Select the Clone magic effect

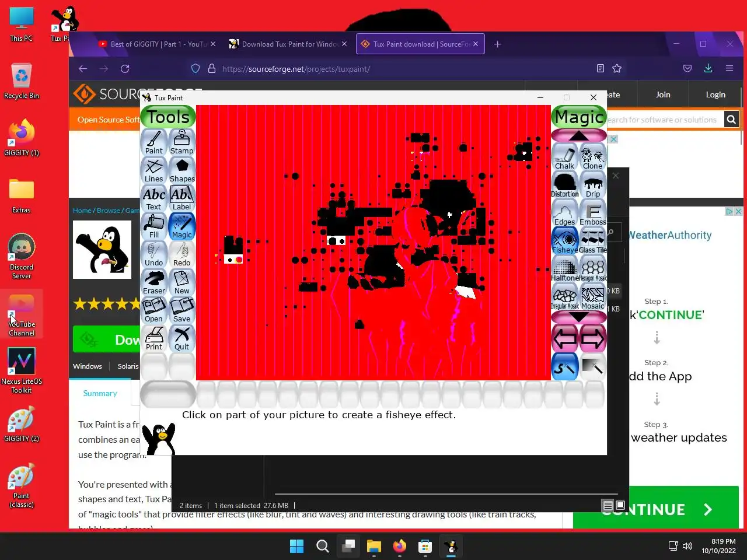[x=593, y=157]
